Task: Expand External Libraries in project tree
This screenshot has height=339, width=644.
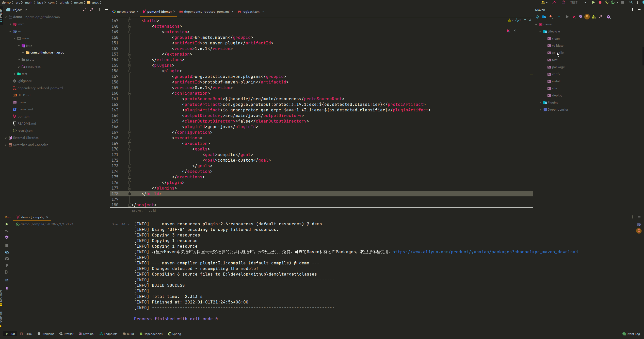Action: point(6,138)
